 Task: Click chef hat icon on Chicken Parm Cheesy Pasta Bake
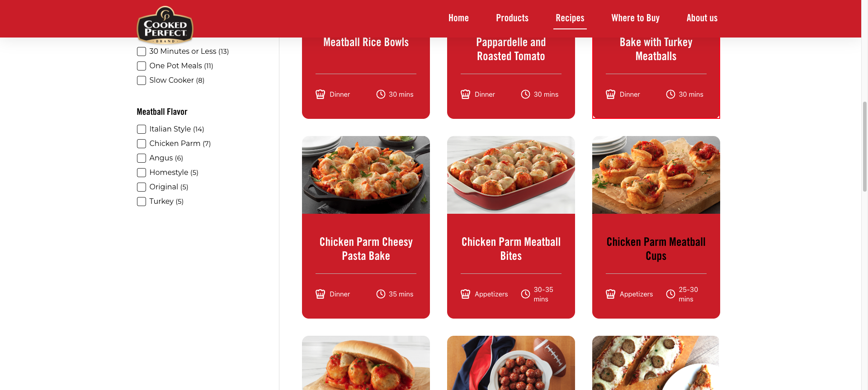coord(320,294)
